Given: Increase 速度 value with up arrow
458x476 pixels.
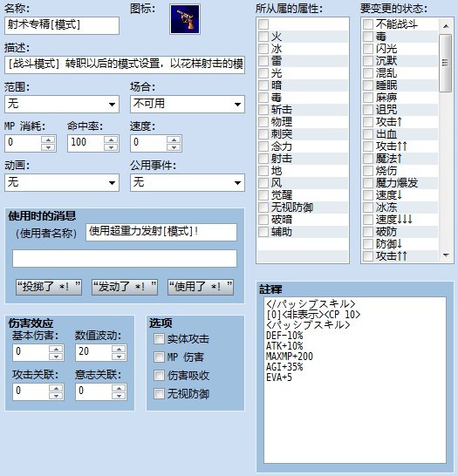Looking at the screenshot, I should (x=174, y=139).
